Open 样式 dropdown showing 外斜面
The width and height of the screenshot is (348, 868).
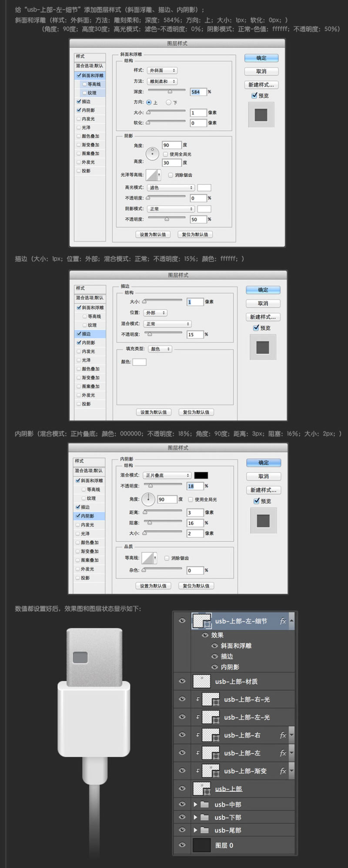click(162, 70)
